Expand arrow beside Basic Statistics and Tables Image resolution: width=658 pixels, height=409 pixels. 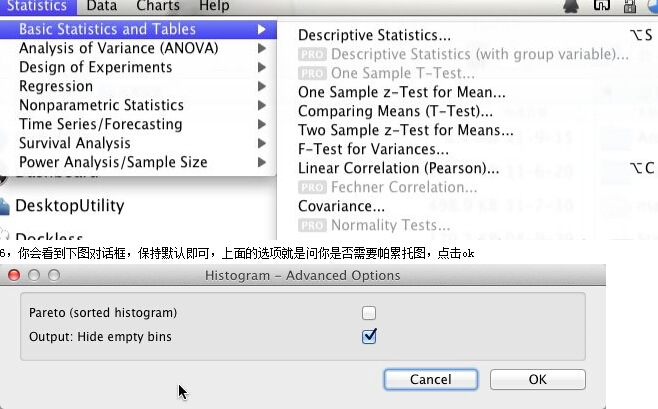261,29
